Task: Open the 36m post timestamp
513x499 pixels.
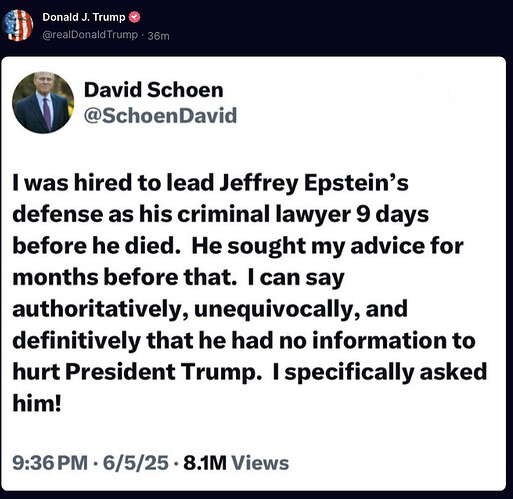Action: [x=158, y=36]
